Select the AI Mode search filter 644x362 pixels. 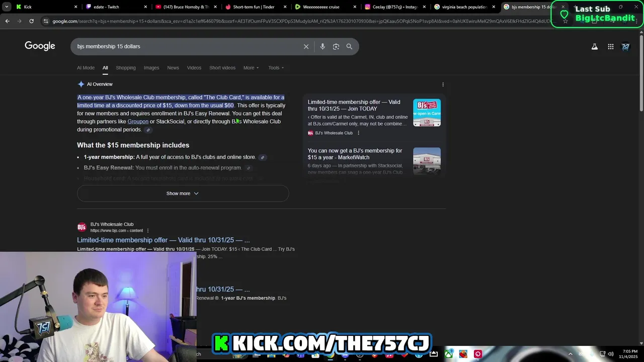(x=86, y=68)
